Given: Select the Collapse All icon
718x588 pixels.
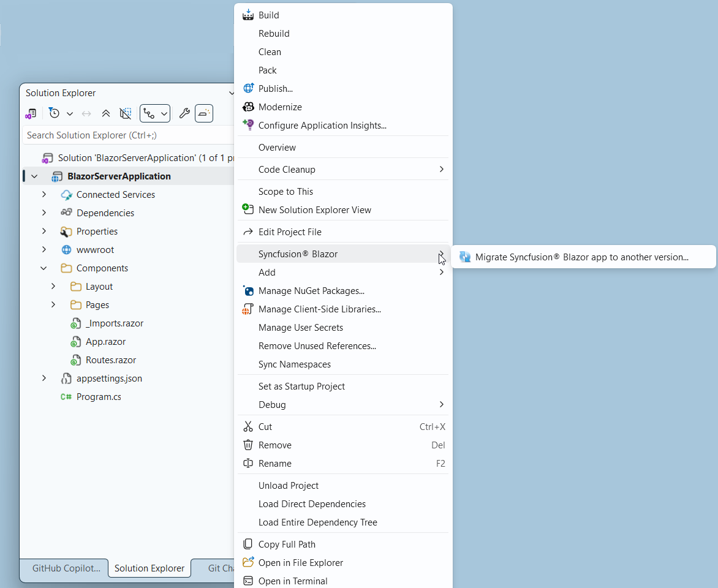Looking at the screenshot, I should click(105, 113).
